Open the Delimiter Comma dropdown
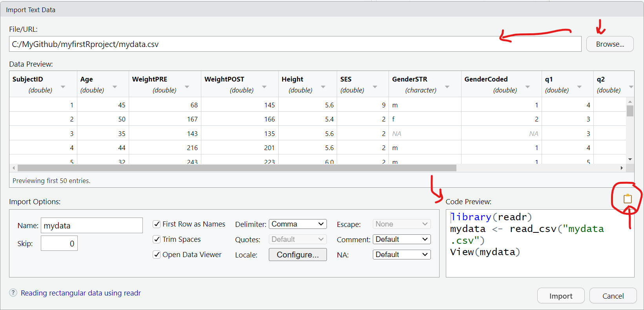Screen dimensions: 644x310 [x=298, y=224]
